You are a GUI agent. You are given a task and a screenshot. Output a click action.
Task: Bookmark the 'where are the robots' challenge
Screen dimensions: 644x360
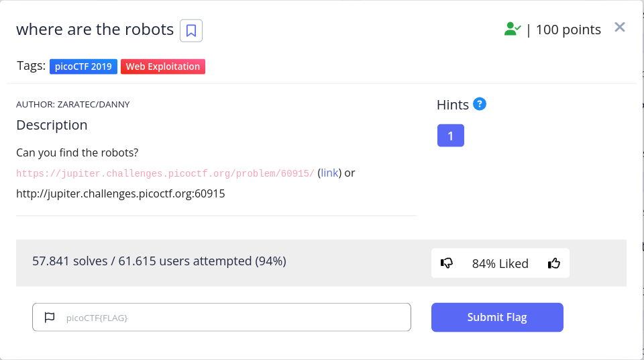(191, 30)
